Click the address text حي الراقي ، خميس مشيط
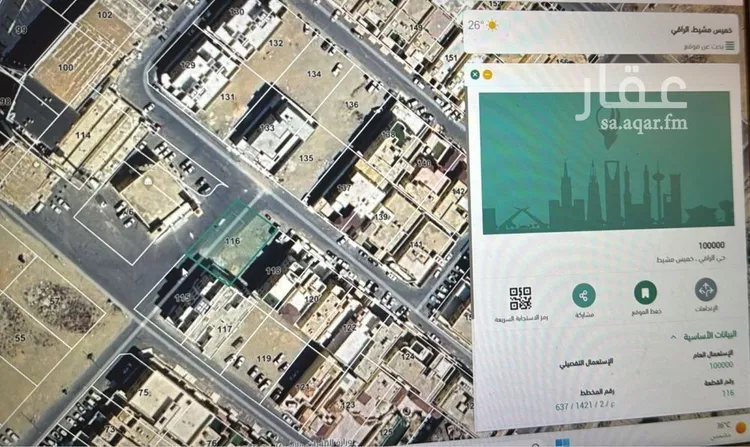Image resolution: width=750 pixels, height=447 pixels. 691,260
